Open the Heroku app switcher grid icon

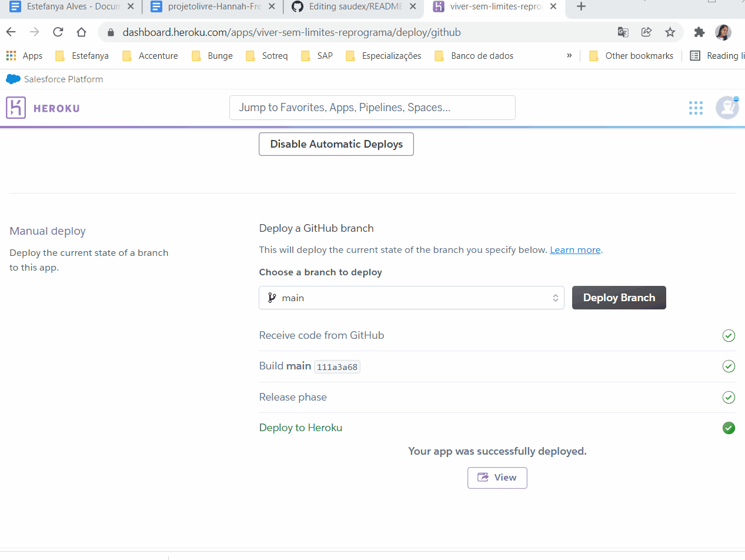tap(696, 108)
